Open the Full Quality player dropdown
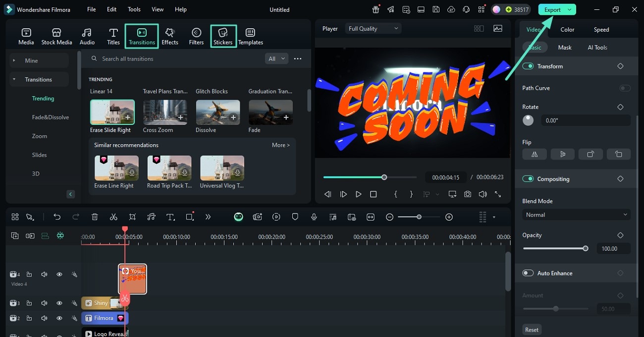644x337 pixels. pos(373,29)
